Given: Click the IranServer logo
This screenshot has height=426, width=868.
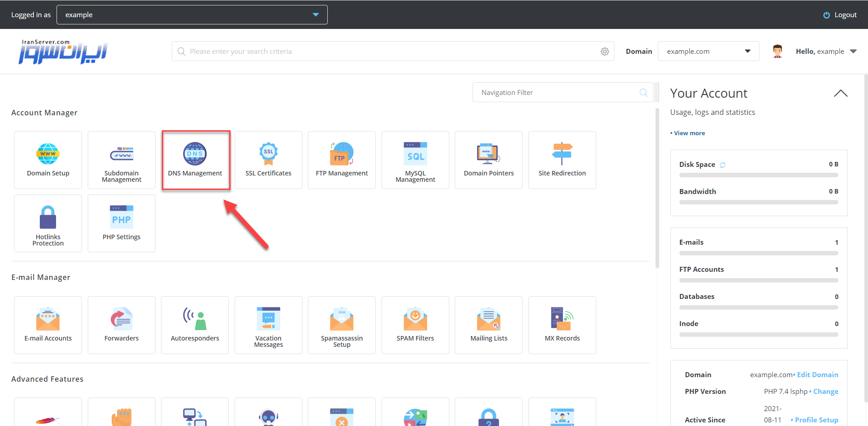Looking at the screenshot, I should [x=63, y=52].
